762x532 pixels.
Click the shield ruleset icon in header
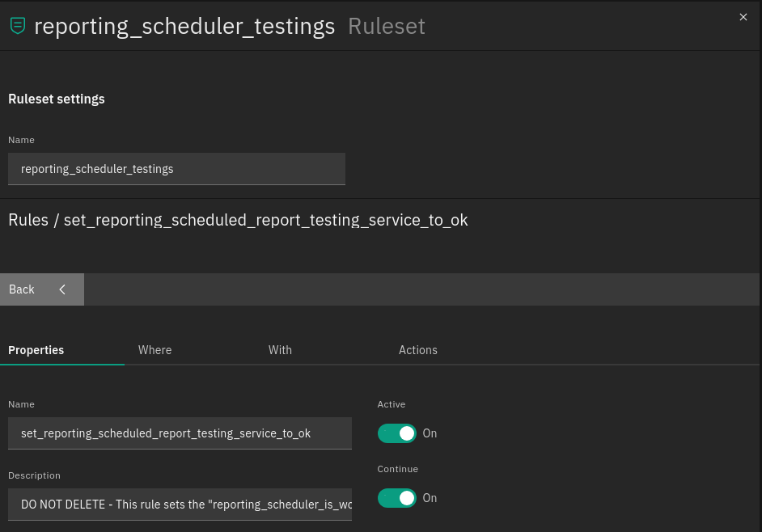(17, 26)
